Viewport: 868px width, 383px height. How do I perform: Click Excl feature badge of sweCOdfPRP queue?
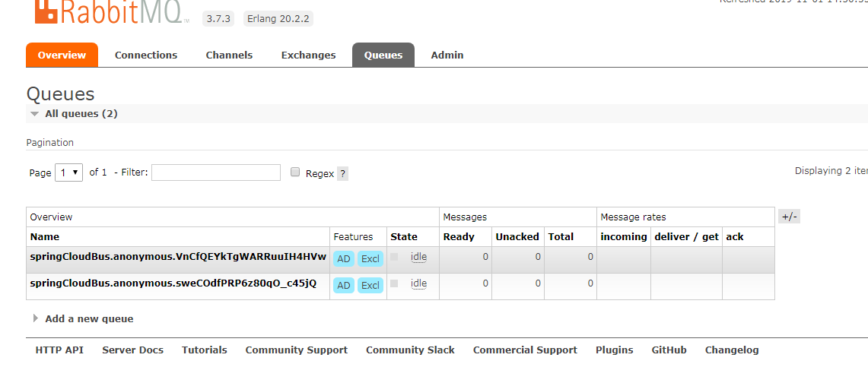tap(370, 285)
